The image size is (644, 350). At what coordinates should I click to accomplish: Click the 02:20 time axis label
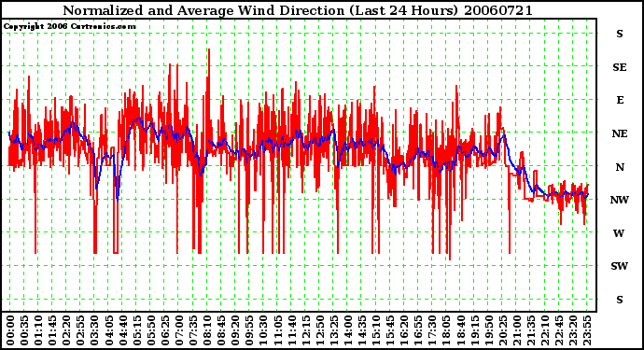(x=66, y=330)
